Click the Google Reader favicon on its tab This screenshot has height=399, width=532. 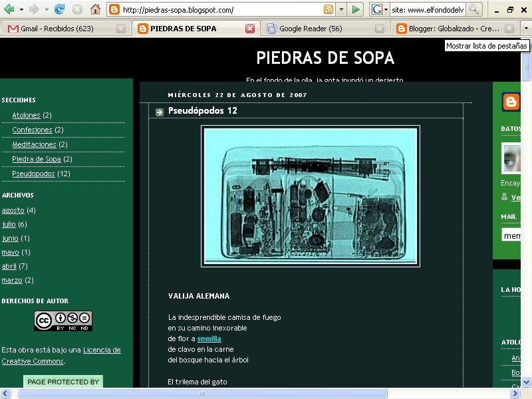273,29
